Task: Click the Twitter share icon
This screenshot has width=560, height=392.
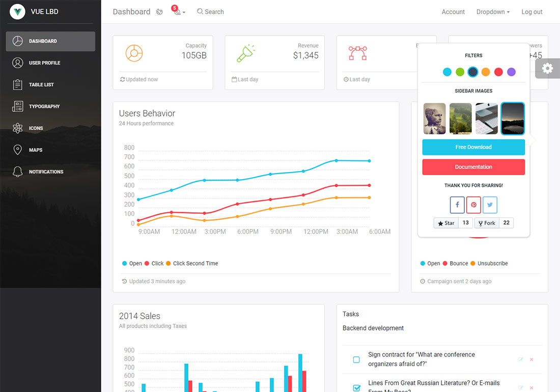Action: [490, 205]
